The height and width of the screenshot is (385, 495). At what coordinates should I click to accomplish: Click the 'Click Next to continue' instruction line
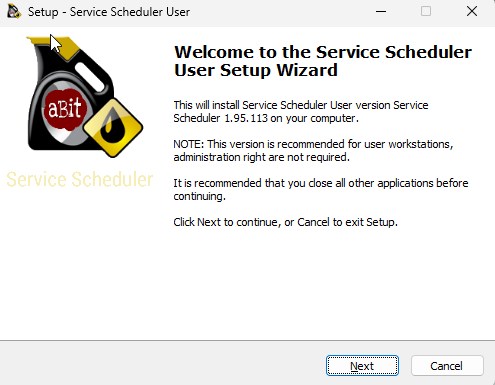(x=285, y=222)
